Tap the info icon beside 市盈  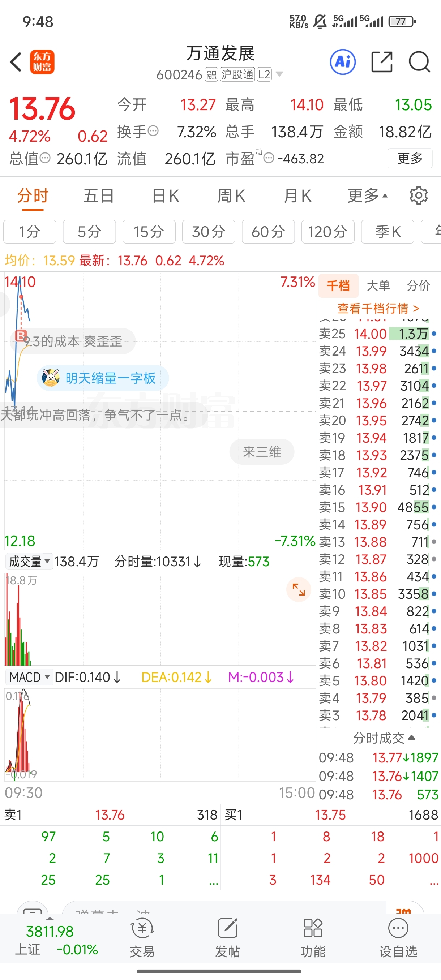click(269, 158)
